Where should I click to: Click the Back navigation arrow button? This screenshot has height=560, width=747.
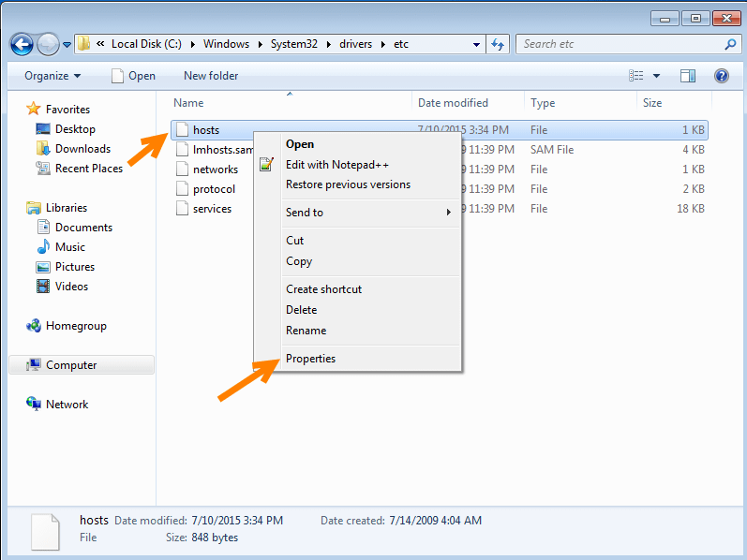point(23,44)
